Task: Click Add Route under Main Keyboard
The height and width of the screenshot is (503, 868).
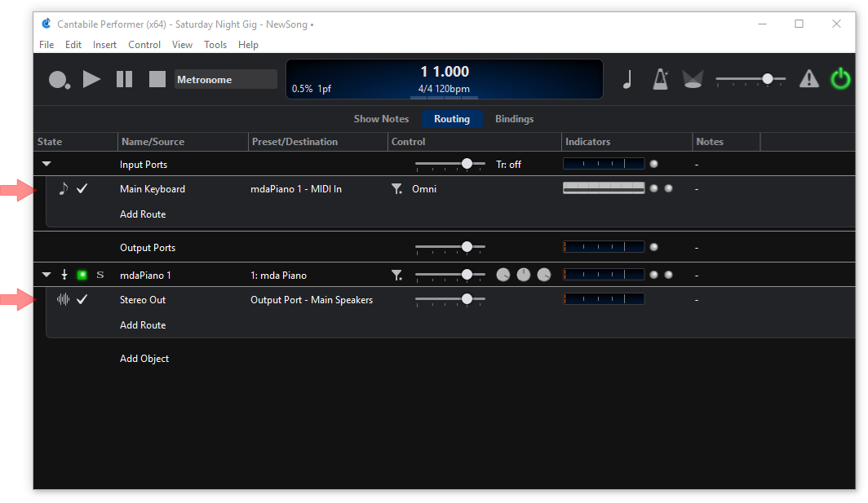Action: pyautogui.click(x=143, y=214)
